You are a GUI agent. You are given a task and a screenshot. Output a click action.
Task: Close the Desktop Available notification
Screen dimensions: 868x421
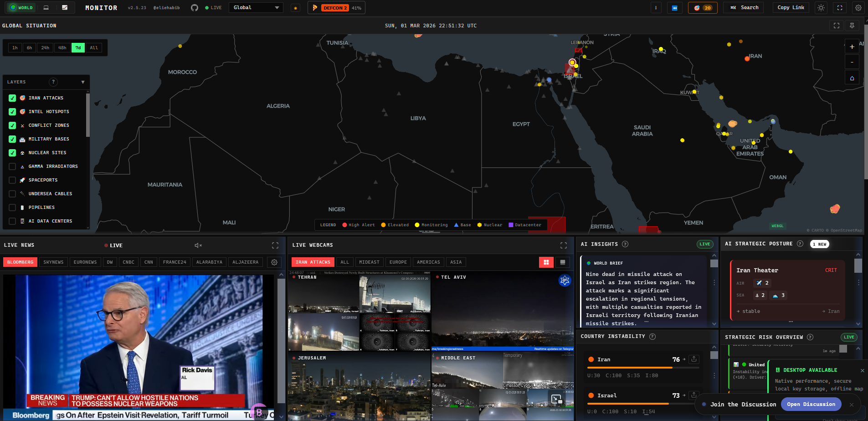click(x=862, y=370)
